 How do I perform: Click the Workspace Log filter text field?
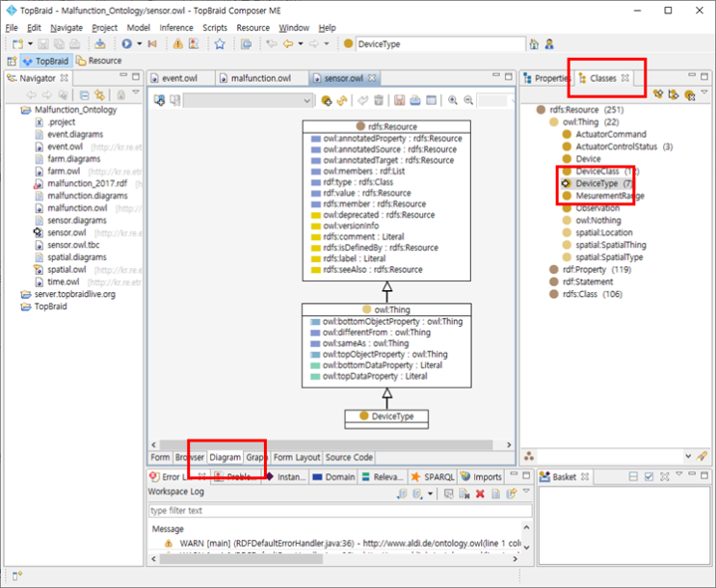[337, 510]
